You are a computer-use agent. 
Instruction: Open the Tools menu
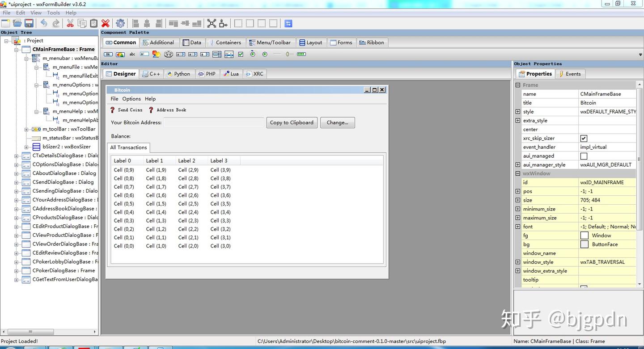(53, 13)
